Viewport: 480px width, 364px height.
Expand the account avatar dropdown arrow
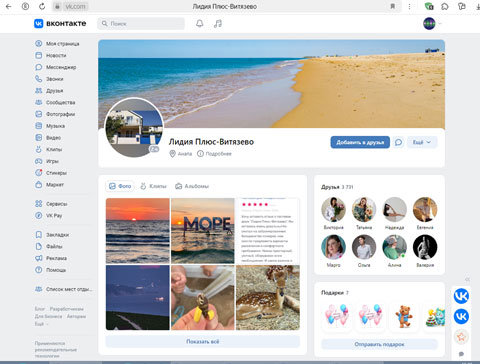point(440,24)
